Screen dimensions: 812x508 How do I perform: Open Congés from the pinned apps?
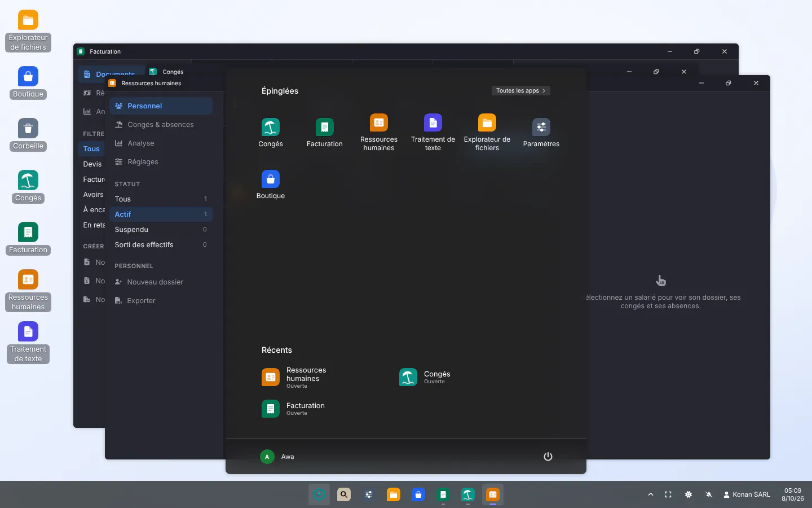pyautogui.click(x=271, y=133)
